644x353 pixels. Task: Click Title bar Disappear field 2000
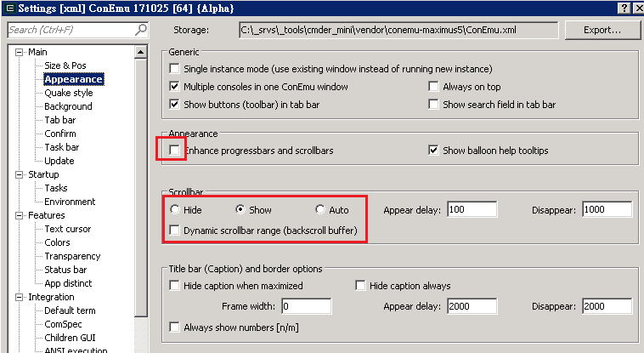607,306
